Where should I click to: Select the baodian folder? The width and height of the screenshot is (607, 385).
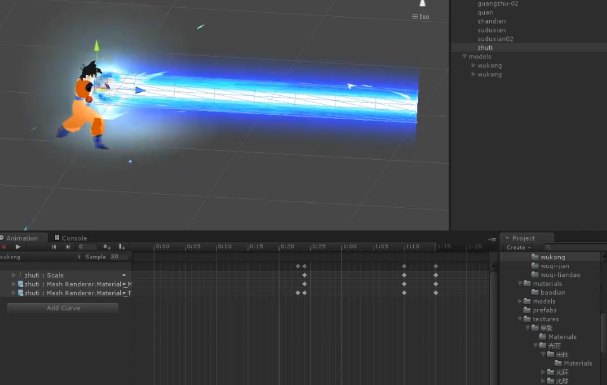coord(548,293)
